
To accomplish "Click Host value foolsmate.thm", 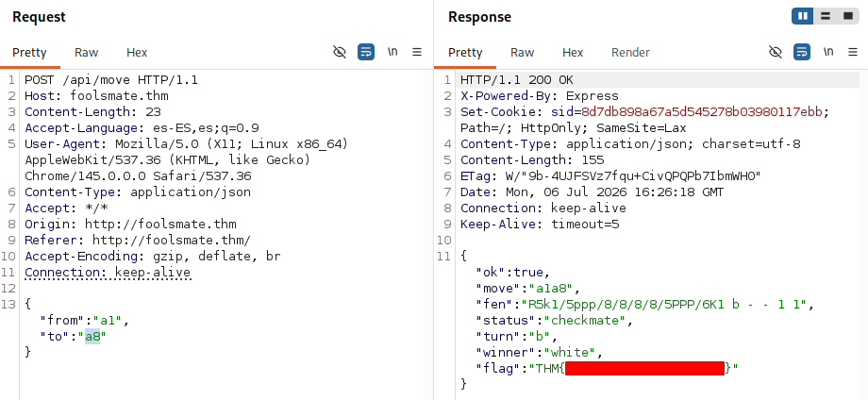I will coord(119,96).
